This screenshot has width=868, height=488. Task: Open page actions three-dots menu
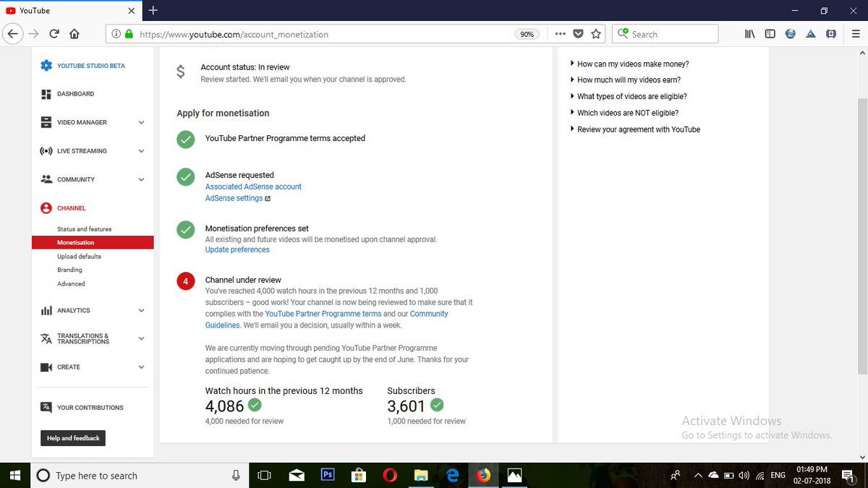point(561,34)
